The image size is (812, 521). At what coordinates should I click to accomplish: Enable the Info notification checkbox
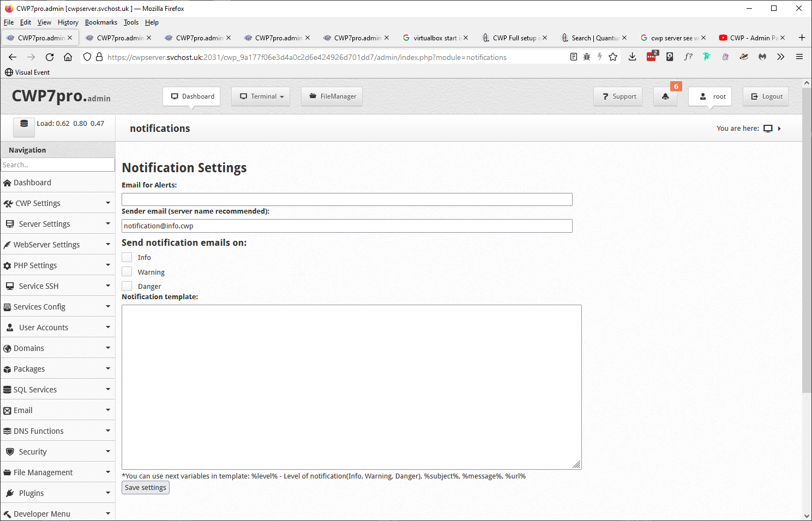click(x=127, y=257)
